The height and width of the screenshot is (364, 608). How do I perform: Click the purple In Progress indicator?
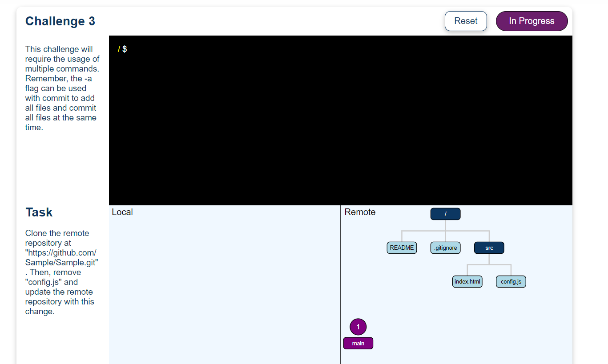pos(531,21)
